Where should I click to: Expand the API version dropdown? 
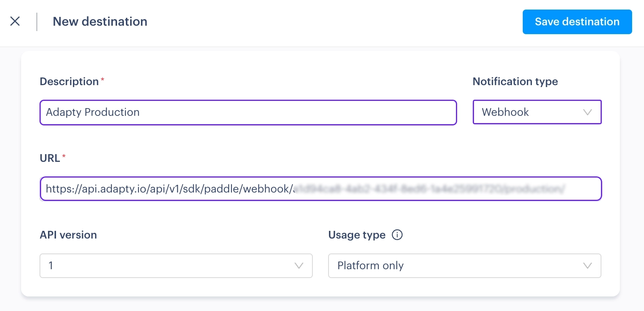pyautogui.click(x=176, y=265)
